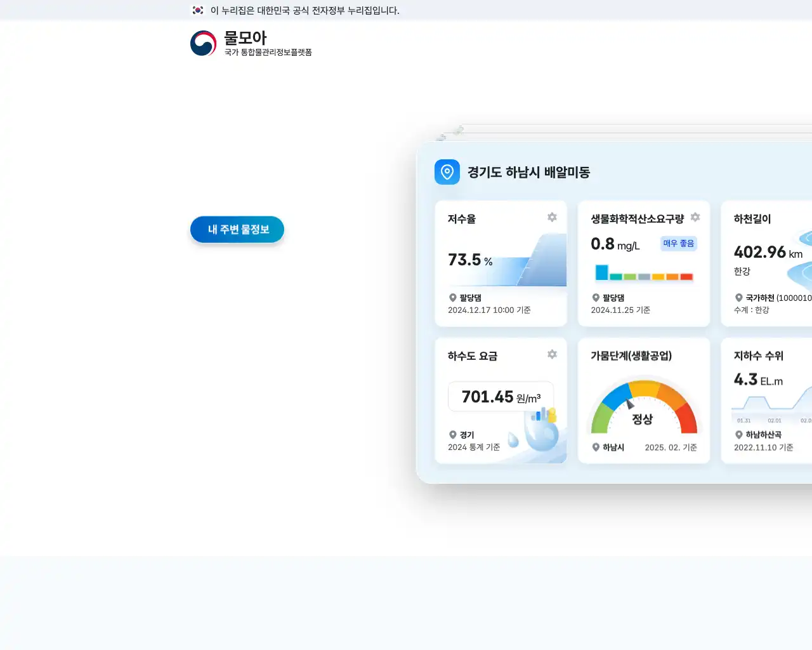The height and width of the screenshot is (650, 812).
Task: Click the 2025. 02. 기준 date text
Action: pos(671,448)
